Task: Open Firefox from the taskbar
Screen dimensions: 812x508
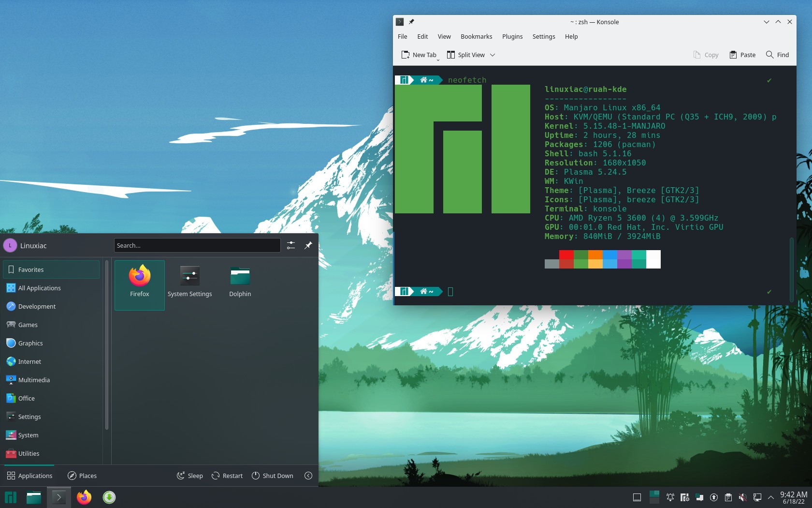Action: [84, 497]
